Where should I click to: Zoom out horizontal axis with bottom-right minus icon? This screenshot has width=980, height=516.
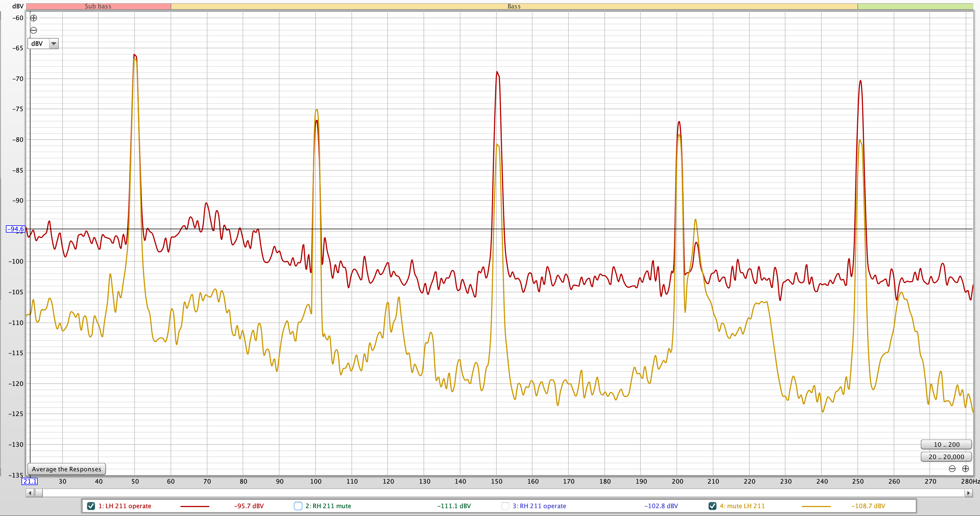tap(952, 469)
